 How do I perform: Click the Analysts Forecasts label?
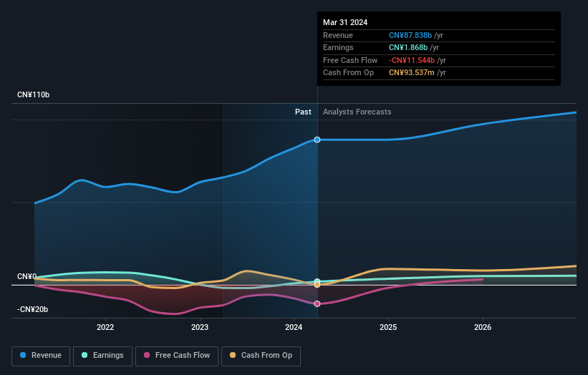tap(357, 112)
